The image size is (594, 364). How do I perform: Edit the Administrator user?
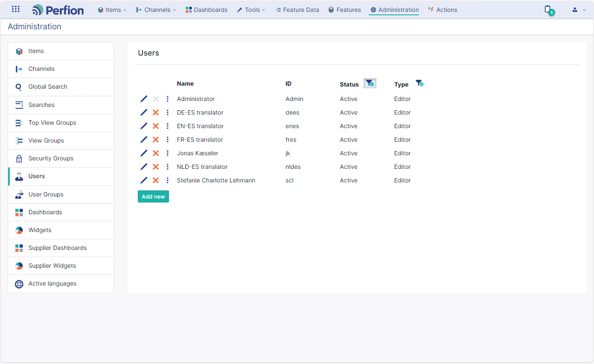(144, 99)
